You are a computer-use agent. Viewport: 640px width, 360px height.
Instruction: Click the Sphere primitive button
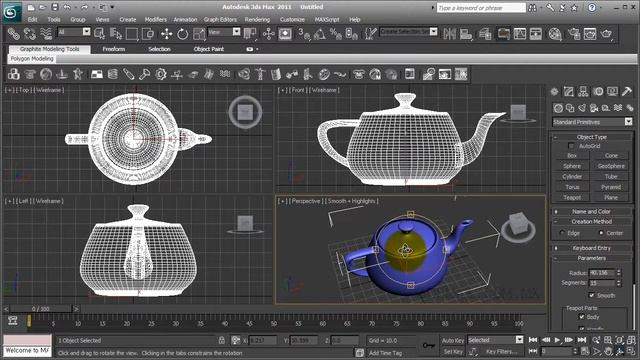tap(572, 166)
